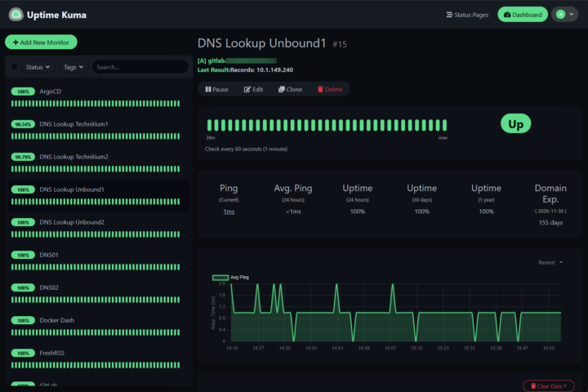588x392 pixels.
Task: Edit the DNS Lookup Unbound1 monitor
Action: (x=253, y=89)
